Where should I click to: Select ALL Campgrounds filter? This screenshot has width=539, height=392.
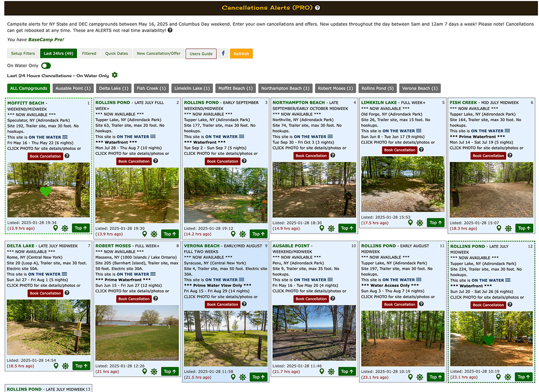point(29,88)
